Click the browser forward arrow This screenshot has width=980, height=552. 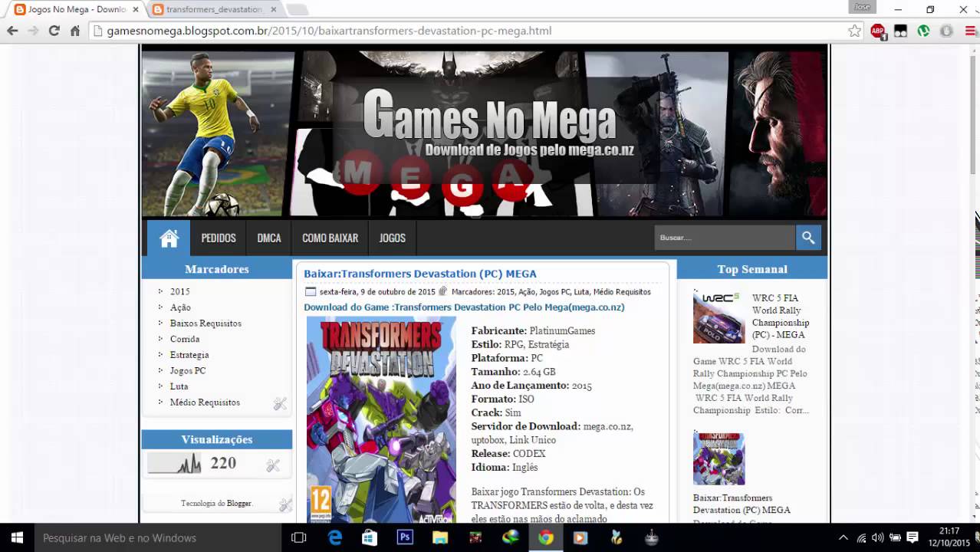[33, 31]
